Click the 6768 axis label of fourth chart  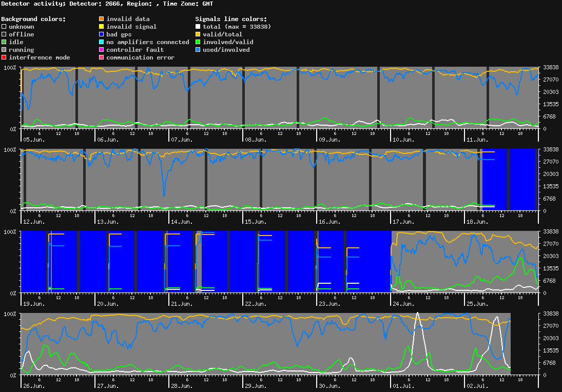(549, 363)
